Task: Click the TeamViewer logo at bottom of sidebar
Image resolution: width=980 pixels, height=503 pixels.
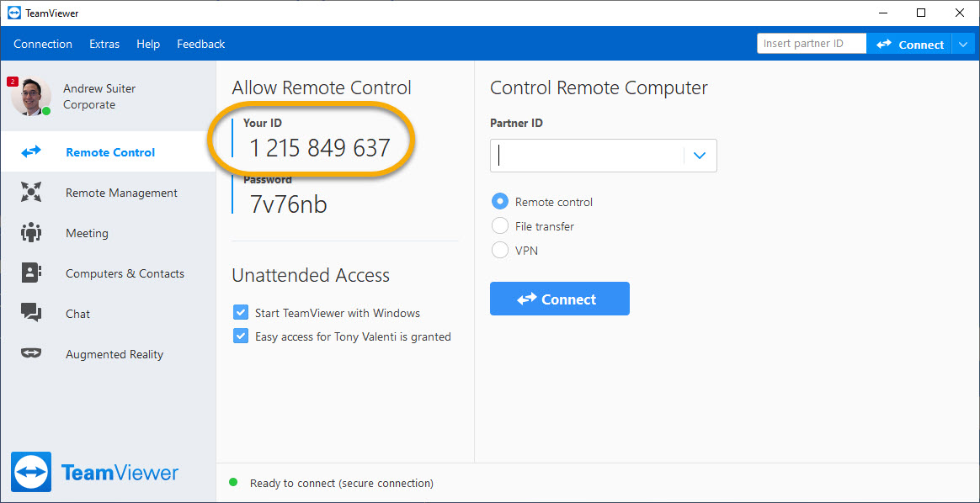Action: coord(94,473)
